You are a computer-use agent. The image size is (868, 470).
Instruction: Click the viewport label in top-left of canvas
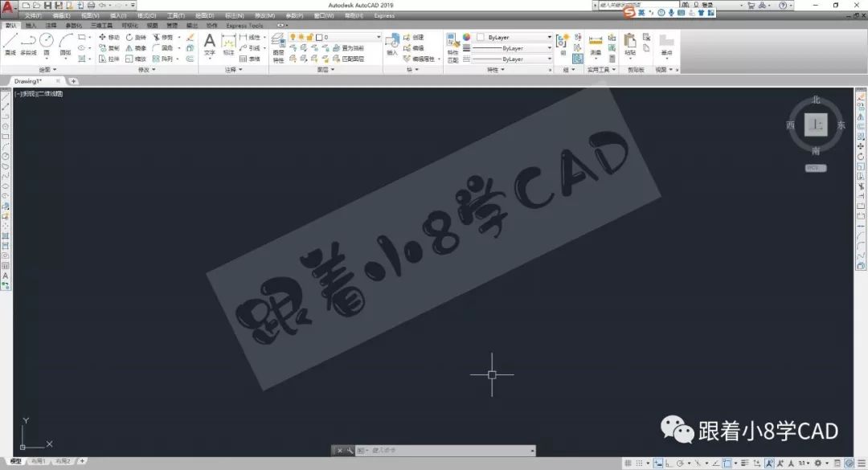[39, 94]
